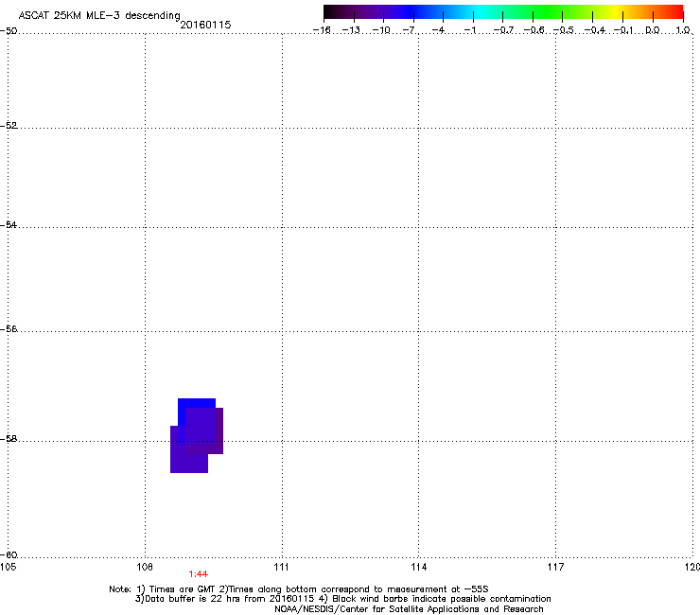Click color bar label "-16"

click(x=322, y=30)
